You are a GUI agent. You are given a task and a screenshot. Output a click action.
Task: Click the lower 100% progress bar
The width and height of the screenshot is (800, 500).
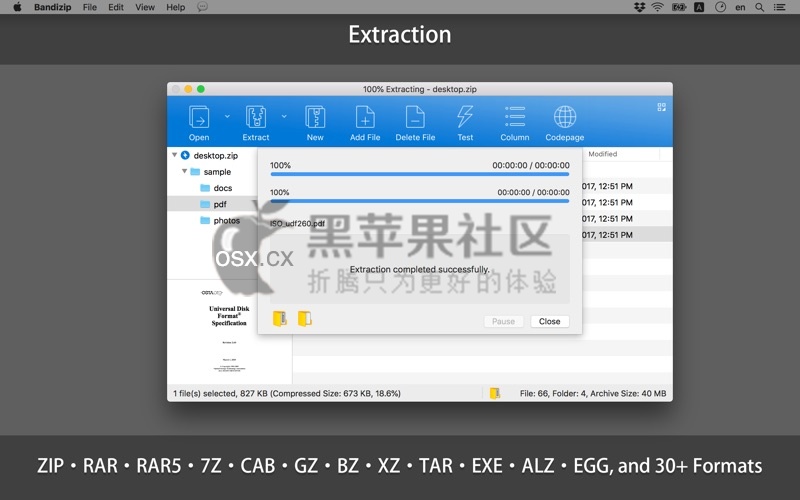pos(420,201)
